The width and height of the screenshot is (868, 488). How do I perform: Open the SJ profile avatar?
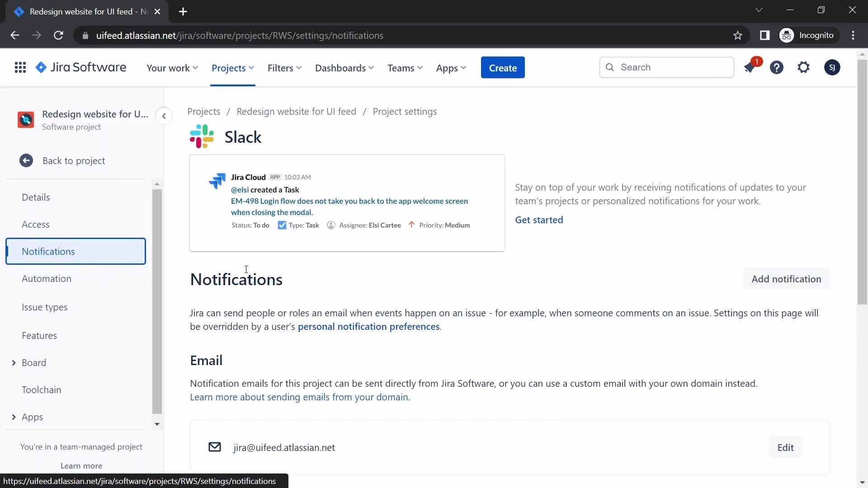coord(832,68)
